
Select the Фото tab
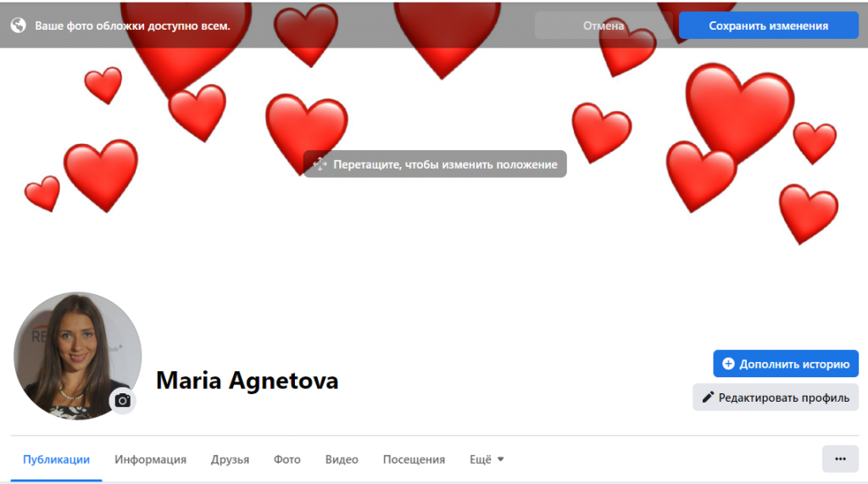pos(287,459)
